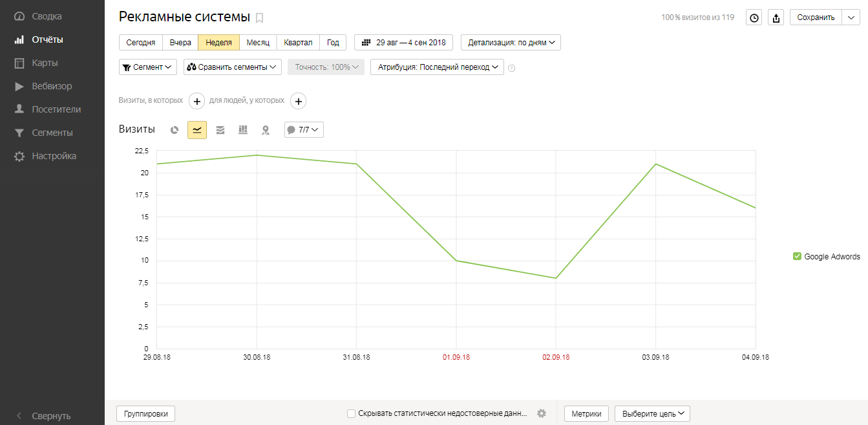Click the Карты sidebar icon
This screenshot has height=425, width=868.
click(19, 63)
